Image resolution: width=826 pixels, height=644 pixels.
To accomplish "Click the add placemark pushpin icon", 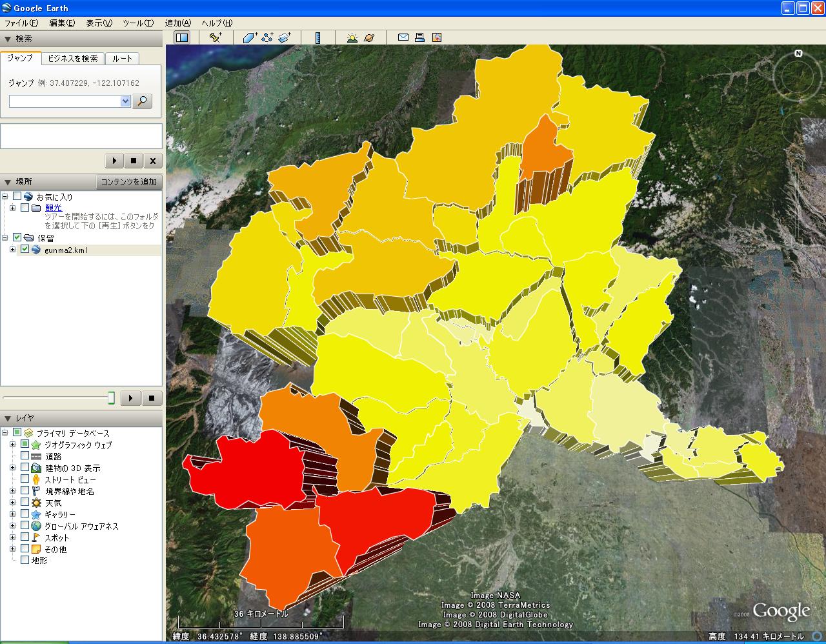I will point(216,38).
